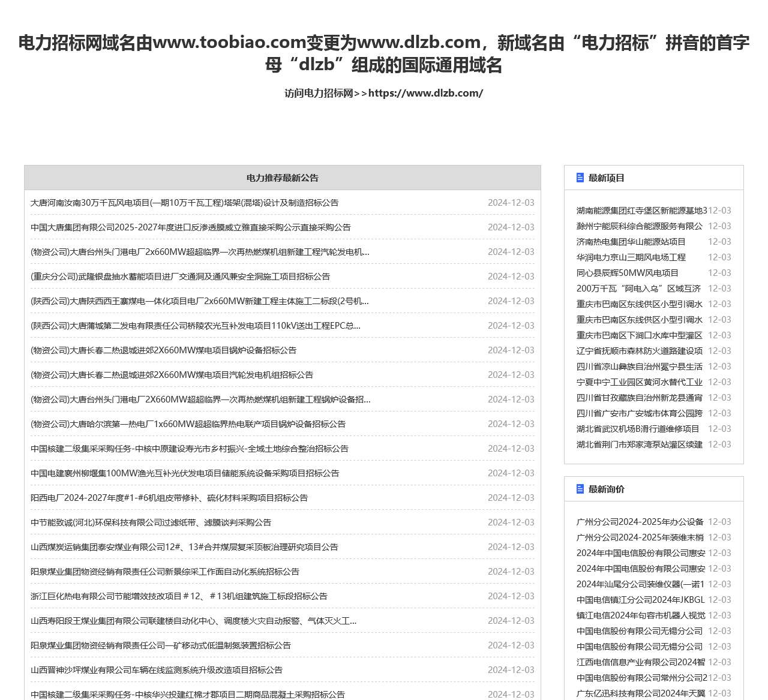Open inquiry 2024年汕尾分公司装维仪器
The height and width of the screenshot is (700, 768).
[x=641, y=584]
